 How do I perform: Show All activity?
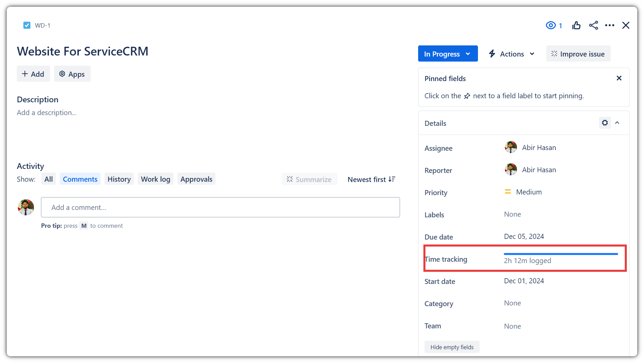pyautogui.click(x=48, y=179)
